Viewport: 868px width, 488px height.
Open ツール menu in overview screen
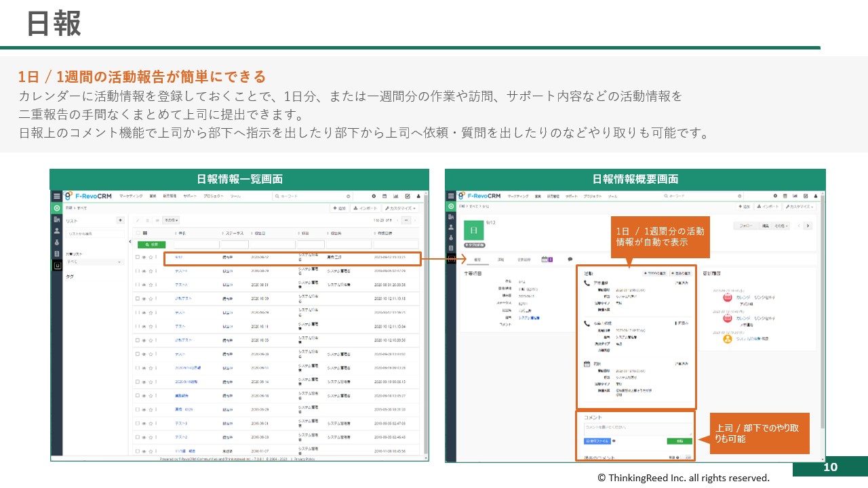tap(613, 196)
